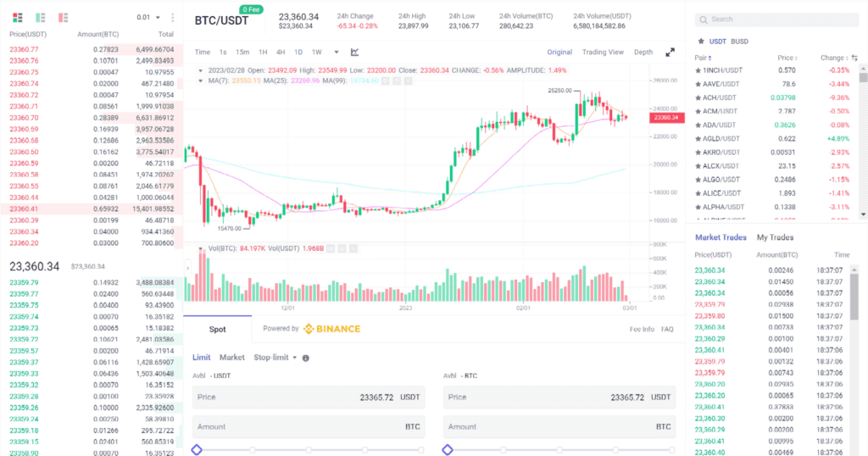Hide the MA indicator with its visibility icon
This screenshot has height=456, width=868.
click(386, 81)
